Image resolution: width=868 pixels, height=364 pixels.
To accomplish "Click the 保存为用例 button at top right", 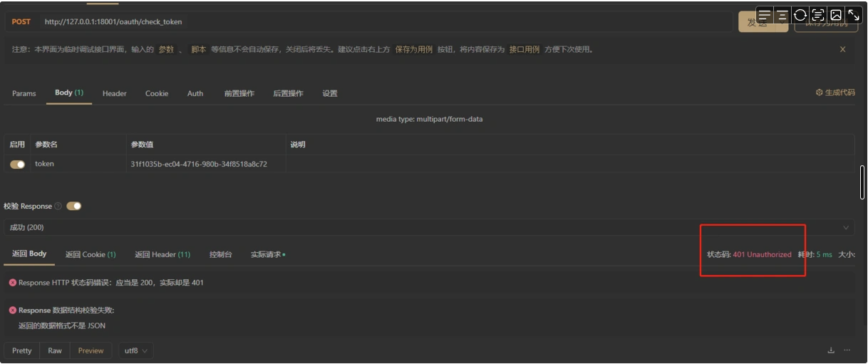I will click(x=826, y=22).
